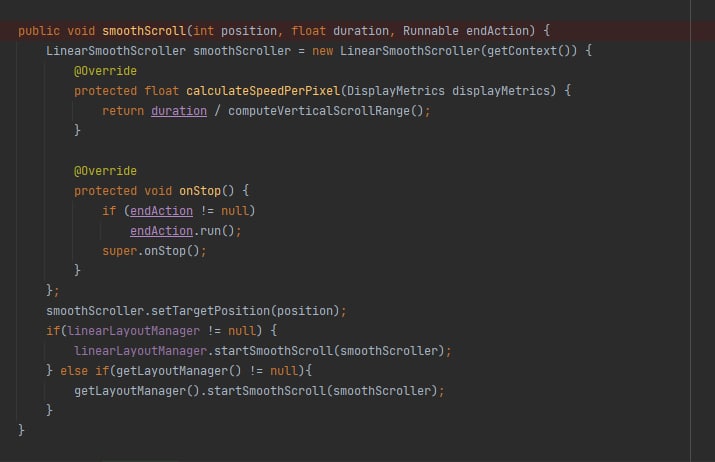This screenshot has width=715, height=462.
Task: Click Runnable parameter type
Action: (431, 31)
